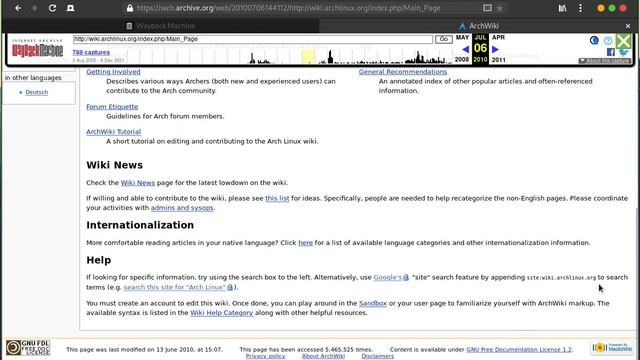The image size is (640, 360).
Task: Close the ArchWiki tab
Action: click(x=628, y=26)
